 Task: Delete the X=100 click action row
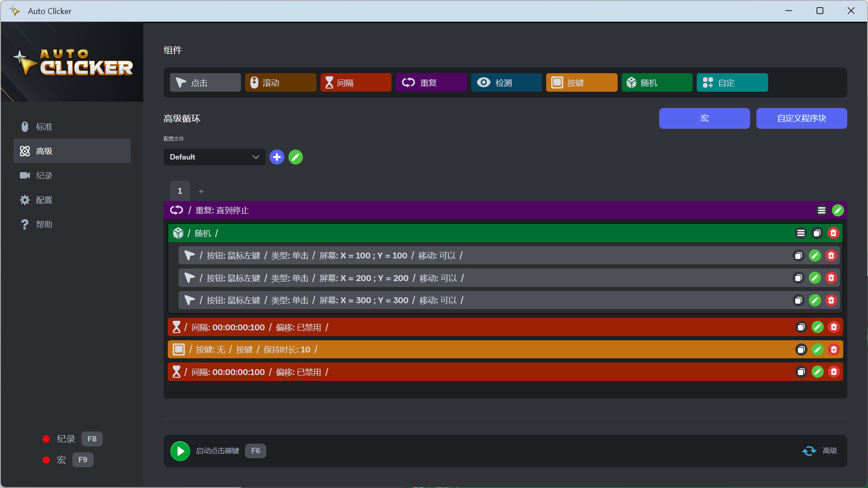pos(831,256)
